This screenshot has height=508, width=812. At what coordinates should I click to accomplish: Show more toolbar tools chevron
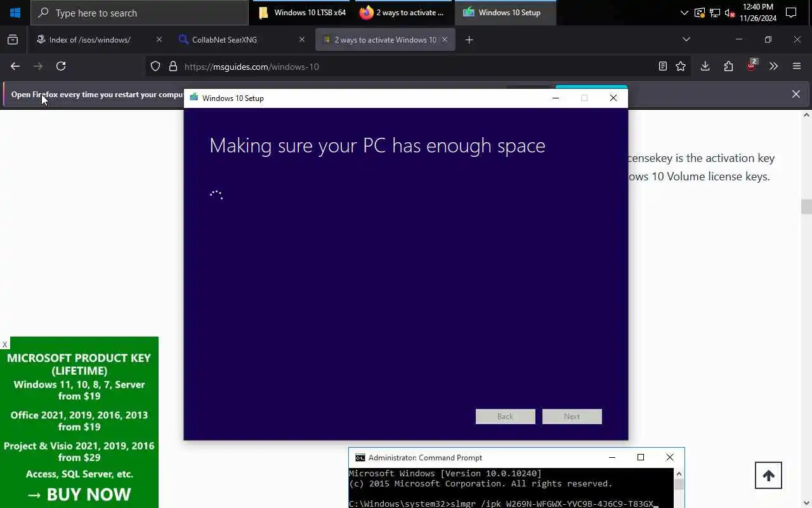point(773,66)
